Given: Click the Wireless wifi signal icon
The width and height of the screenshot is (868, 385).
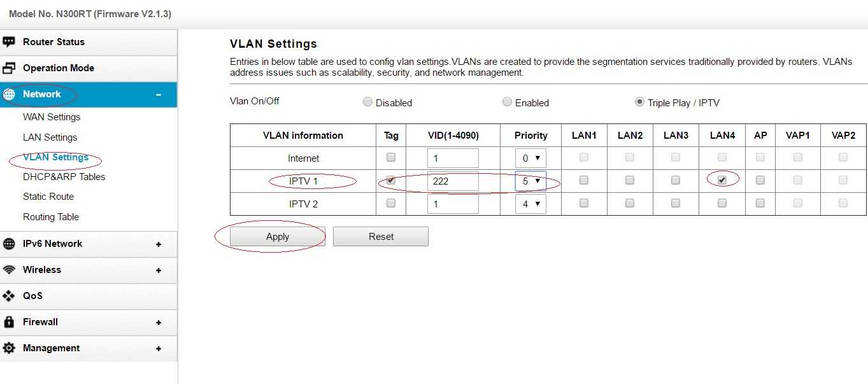Looking at the screenshot, I should [x=9, y=270].
